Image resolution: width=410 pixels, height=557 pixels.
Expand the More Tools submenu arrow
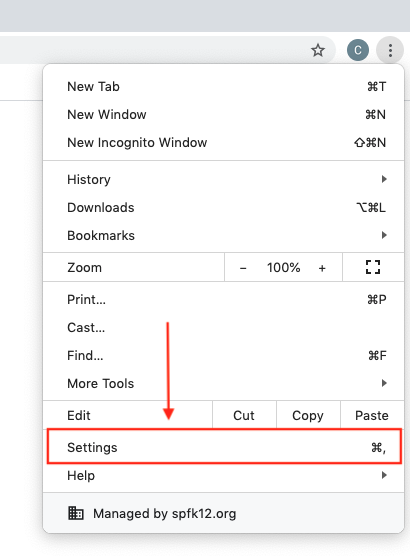384,383
